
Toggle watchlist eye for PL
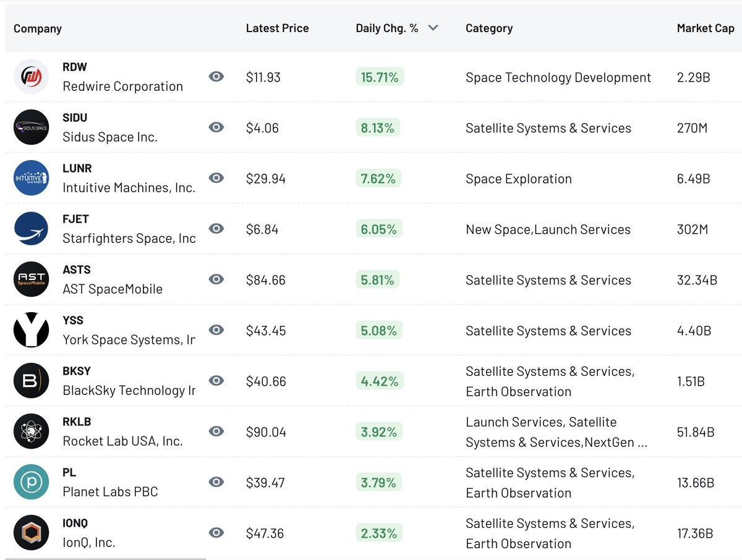coord(216,482)
